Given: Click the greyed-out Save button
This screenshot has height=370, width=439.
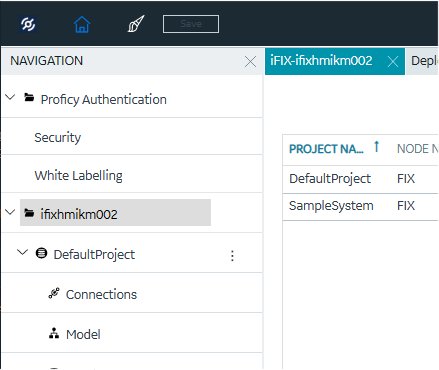Looking at the screenshot, I should point(191,24).
